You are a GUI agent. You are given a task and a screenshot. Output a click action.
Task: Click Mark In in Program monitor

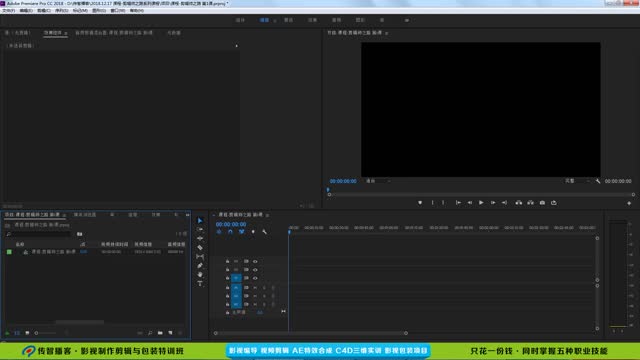[x=432, y=202]
